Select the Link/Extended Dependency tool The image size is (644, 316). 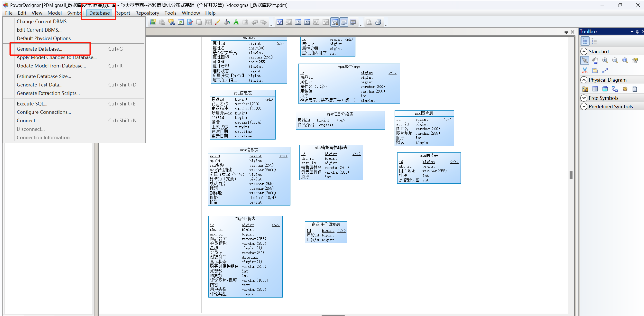pyautogui.click(x=605, y=71)
